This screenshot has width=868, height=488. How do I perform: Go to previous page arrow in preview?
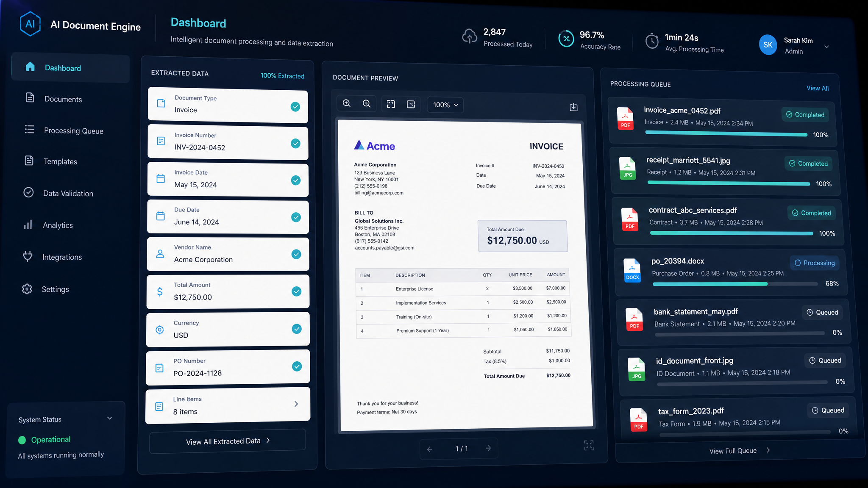click(430, 449)
